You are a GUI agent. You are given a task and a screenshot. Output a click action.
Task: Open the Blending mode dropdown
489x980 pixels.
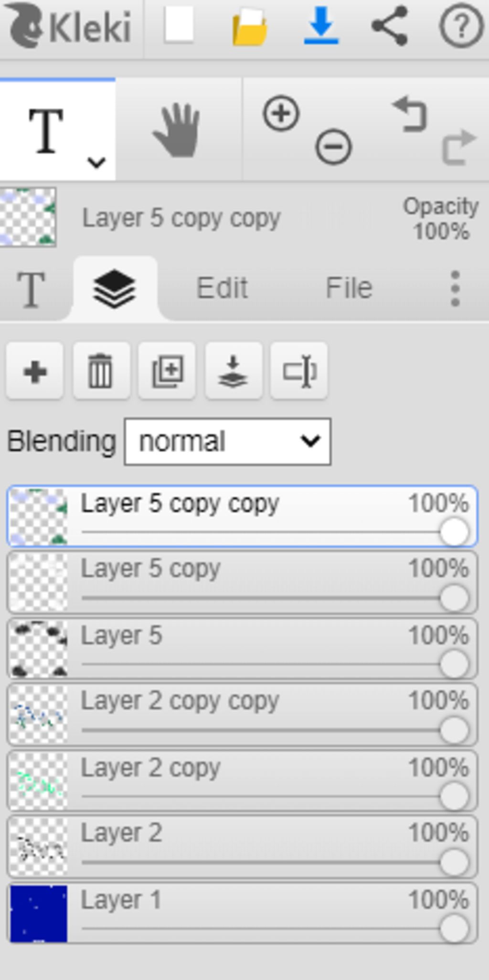point(227,441)
